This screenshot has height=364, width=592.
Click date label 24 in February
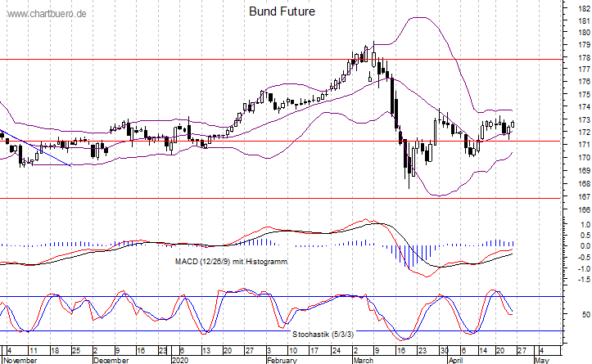point(336,351)
